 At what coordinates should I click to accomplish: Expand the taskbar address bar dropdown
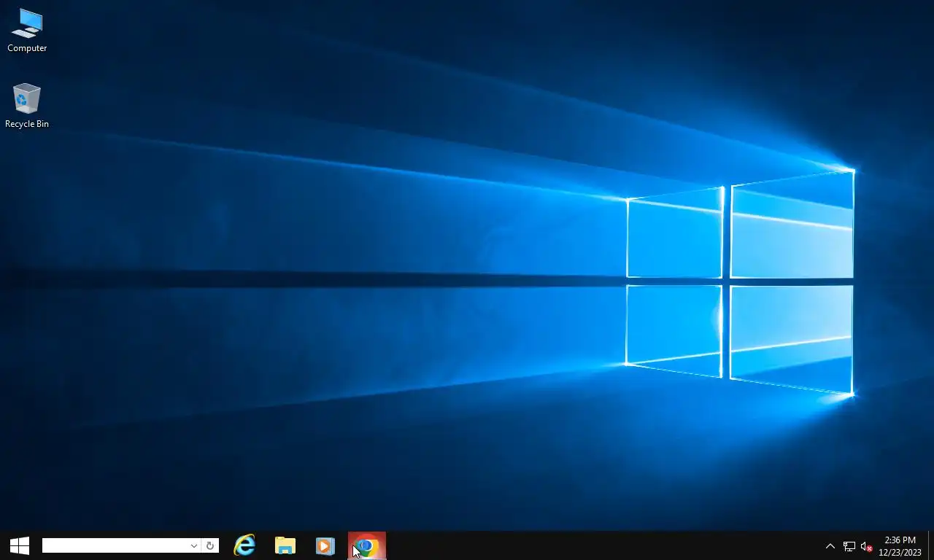point(194,545)
